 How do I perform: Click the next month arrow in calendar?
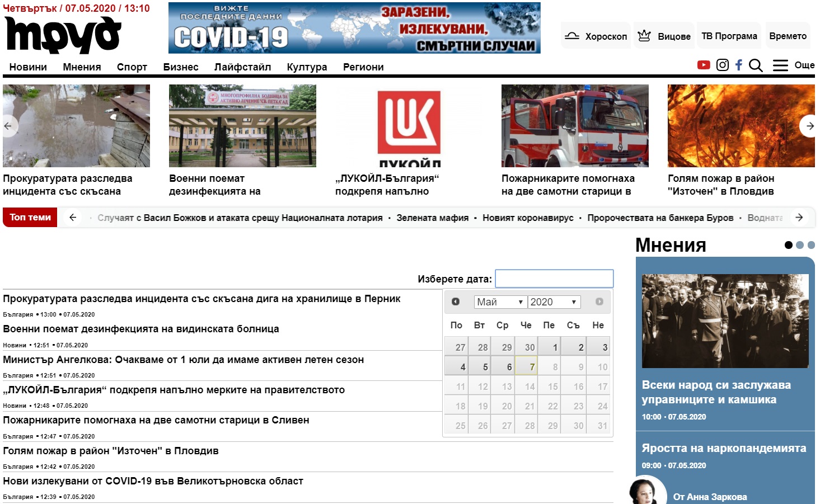pos(599,302)
